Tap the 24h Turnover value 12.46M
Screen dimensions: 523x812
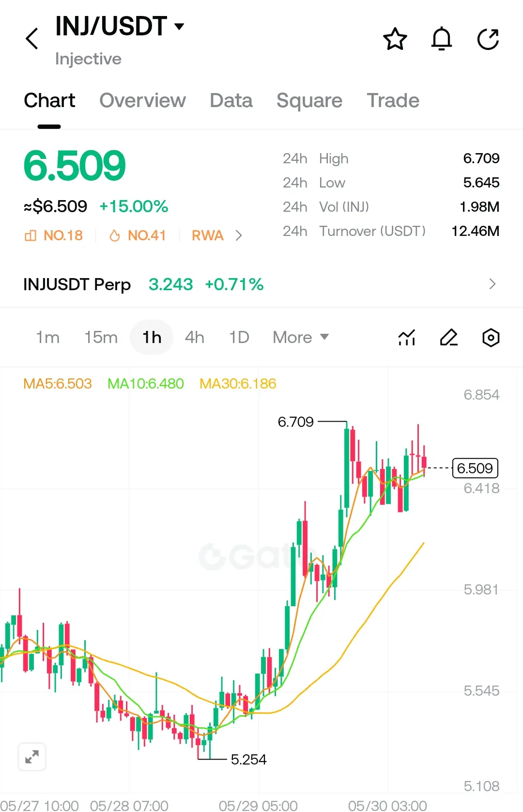[x=476, y=231]
